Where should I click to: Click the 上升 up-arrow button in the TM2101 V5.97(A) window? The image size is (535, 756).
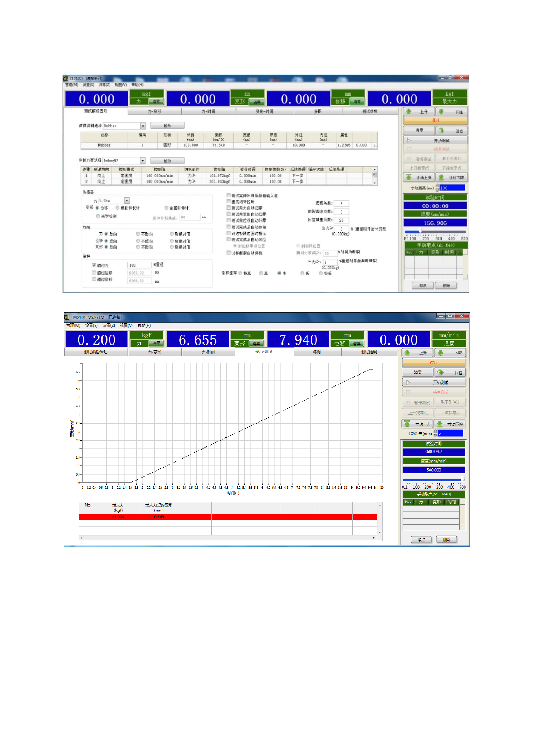coord(417,353)
